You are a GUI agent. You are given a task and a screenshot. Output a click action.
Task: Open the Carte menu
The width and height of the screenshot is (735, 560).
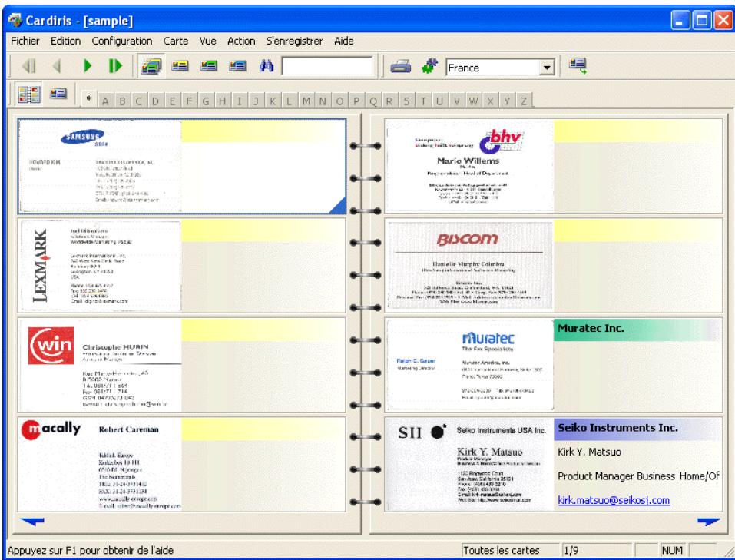coord(176,41)
